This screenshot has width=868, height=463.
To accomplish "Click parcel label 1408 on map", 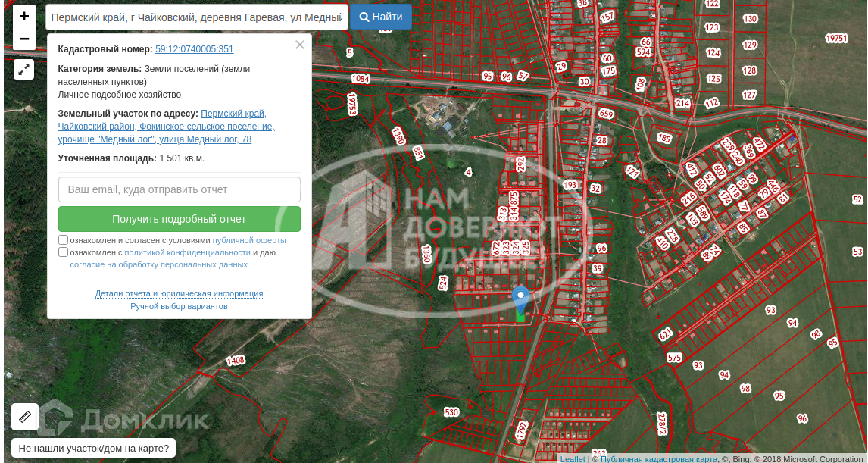I will (x=236, y=361).
